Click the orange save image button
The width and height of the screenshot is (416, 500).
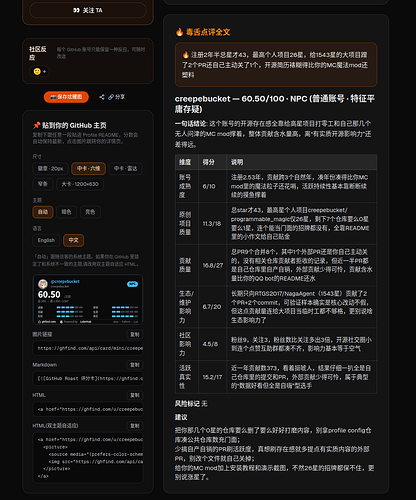click(66, 97)
